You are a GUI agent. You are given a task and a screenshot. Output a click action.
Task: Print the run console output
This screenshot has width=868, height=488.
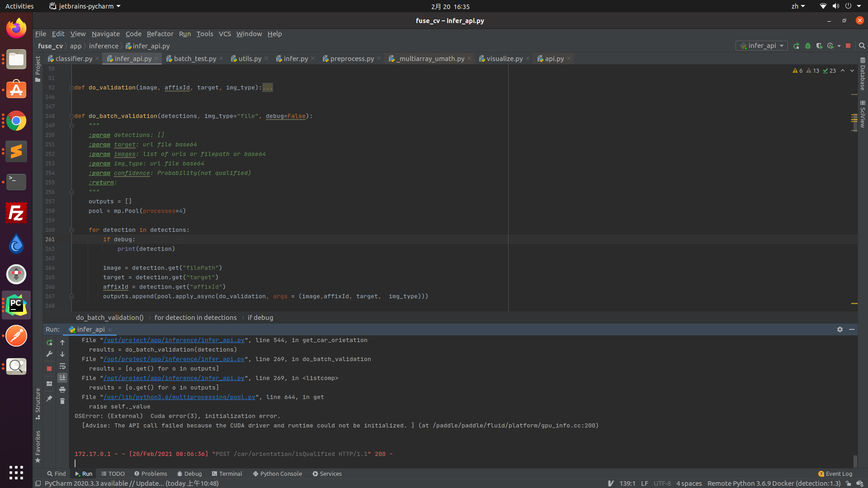pyautogui.click(x=62, y=389)
